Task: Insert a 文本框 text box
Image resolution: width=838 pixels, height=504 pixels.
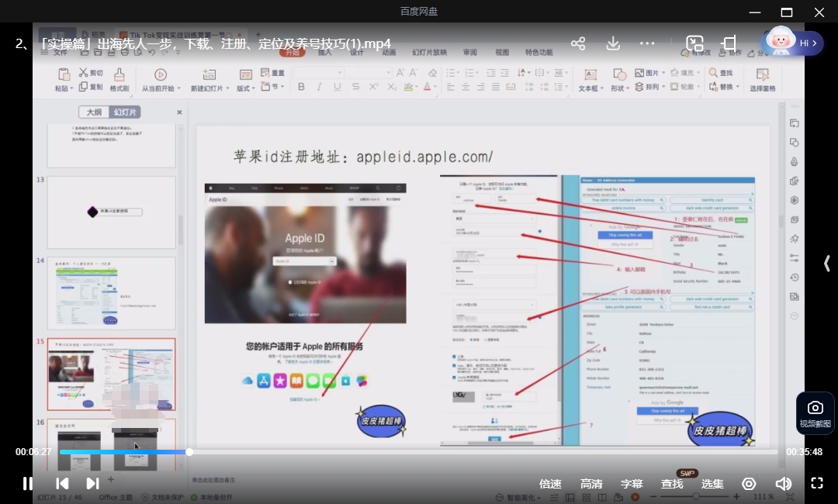Action: tap(590, 80)
